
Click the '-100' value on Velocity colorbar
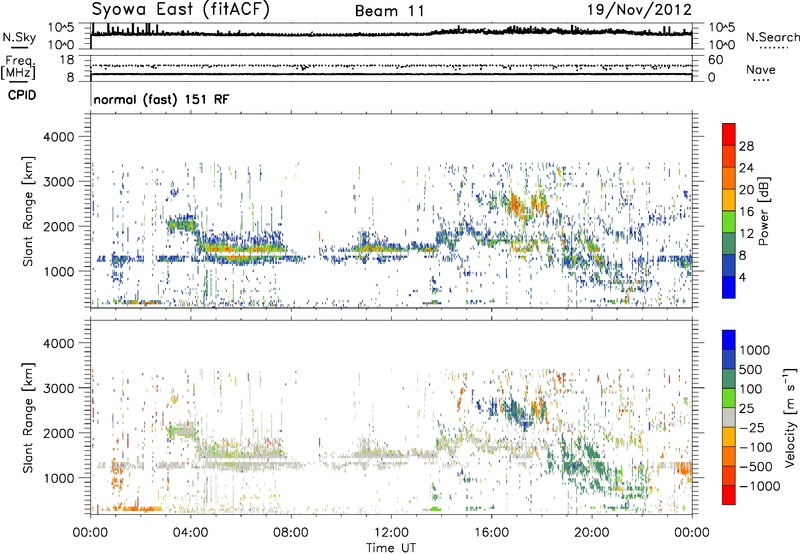tap(756, 447)
